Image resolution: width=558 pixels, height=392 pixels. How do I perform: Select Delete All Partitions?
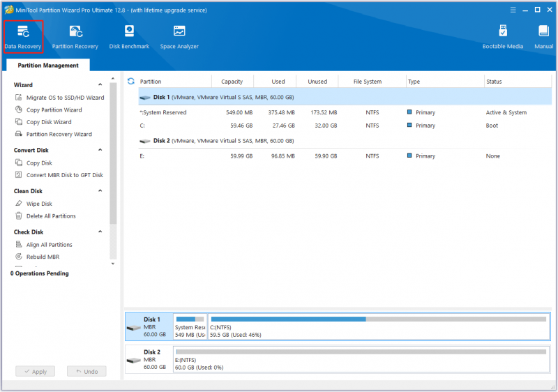pyautogui.click(x=45, y=216)
